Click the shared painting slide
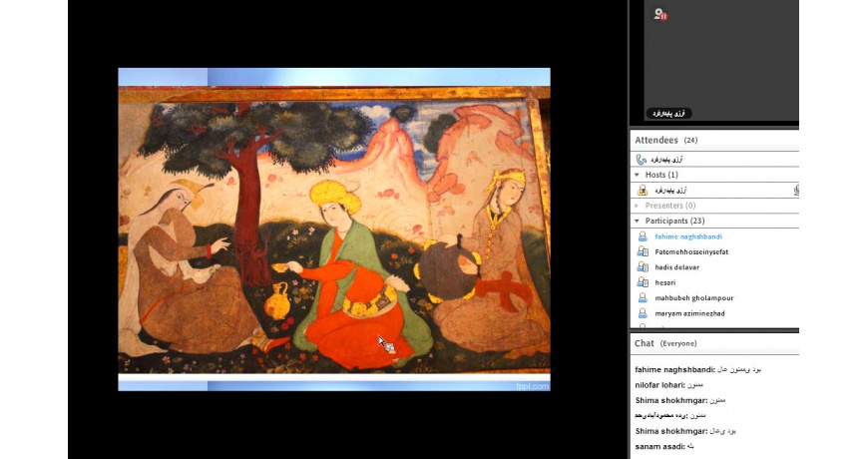The height and width of the screenshot is (459, 868). point(334,229)
